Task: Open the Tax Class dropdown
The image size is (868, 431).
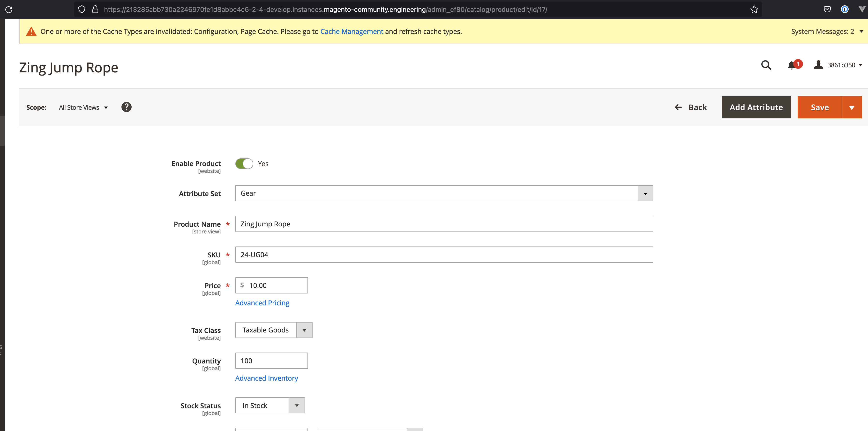Action: (x=304, y=330)
